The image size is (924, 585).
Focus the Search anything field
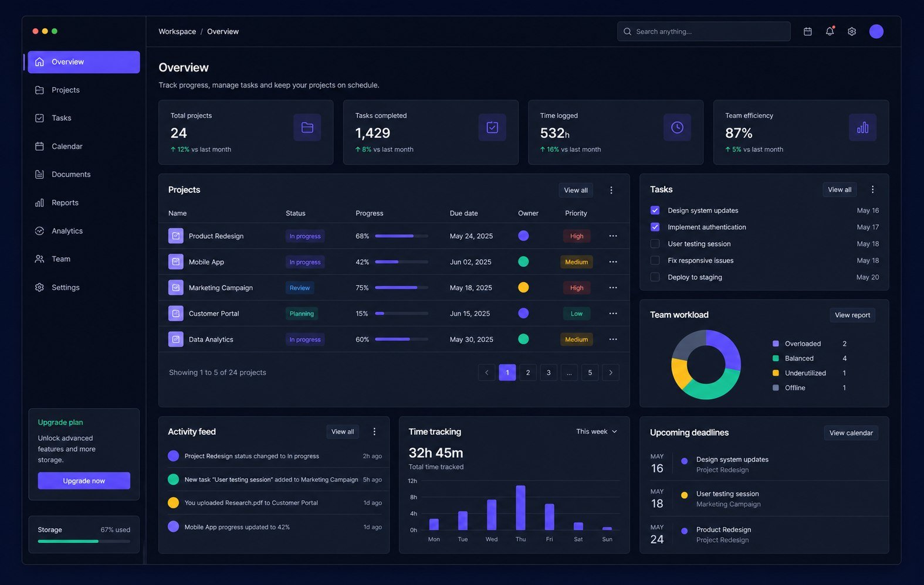(x=703, y=32)
